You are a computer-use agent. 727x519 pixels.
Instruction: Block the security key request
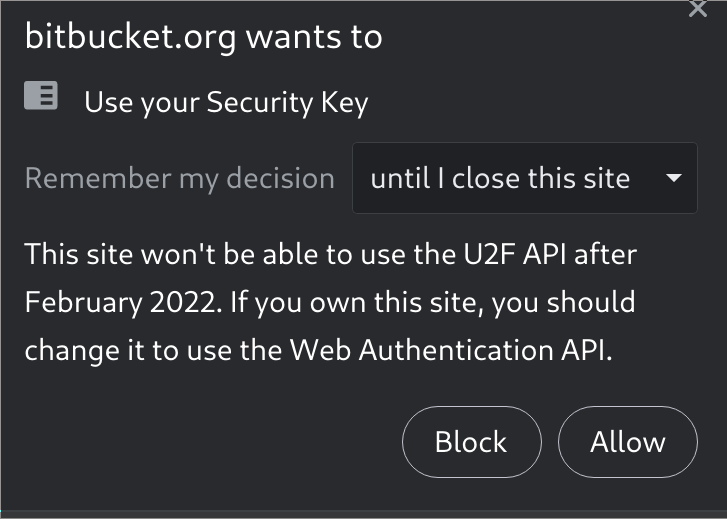471,442
